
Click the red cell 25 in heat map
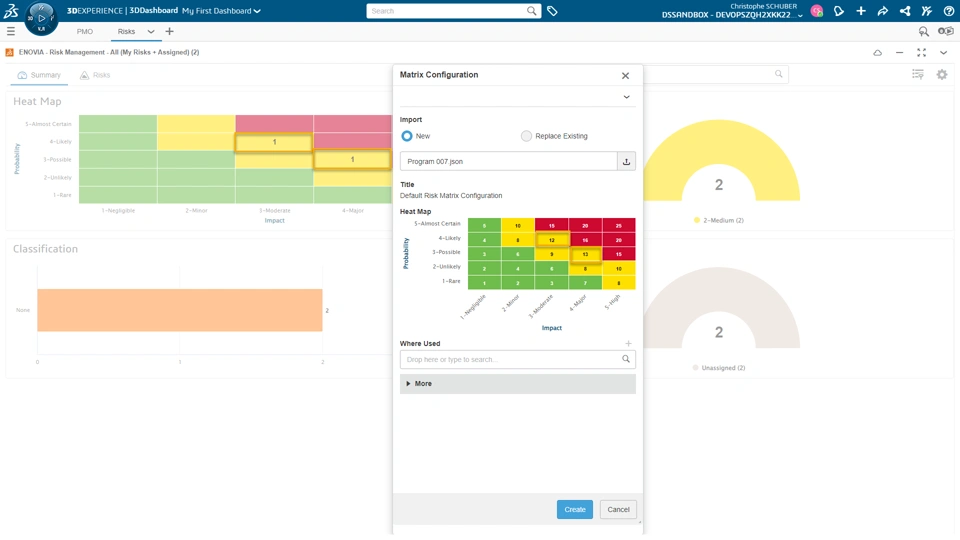pyautogui.click(x=618, y=225)
